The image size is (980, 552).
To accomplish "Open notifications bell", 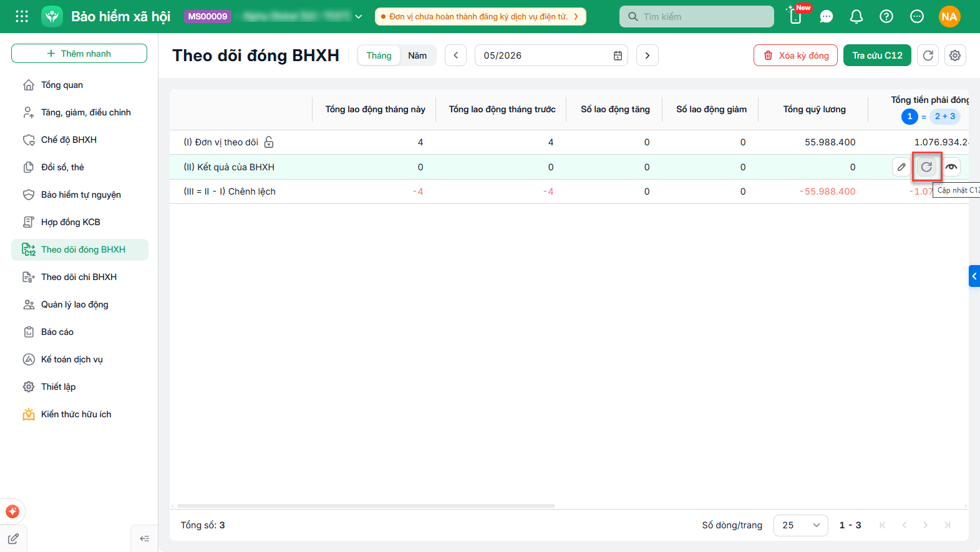I will (x=856, y=17).
